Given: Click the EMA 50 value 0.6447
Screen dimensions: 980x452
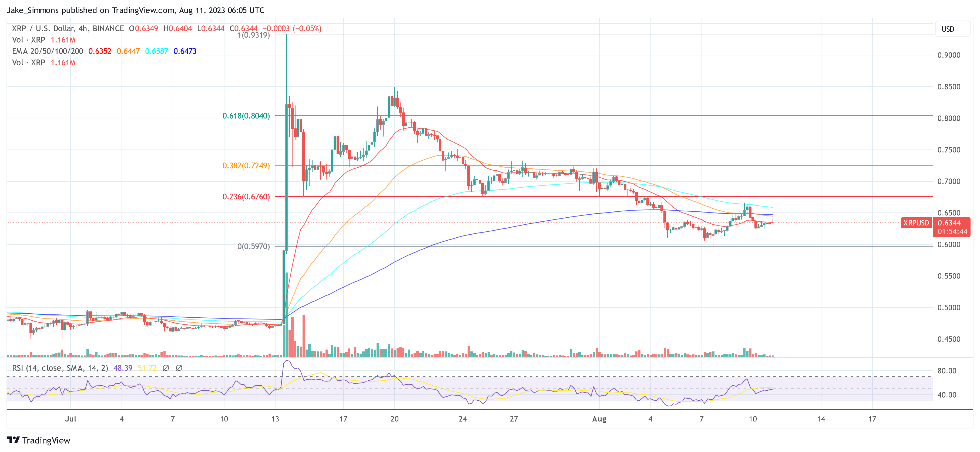Looking at the screenshot, I should [x=128, y=51].
